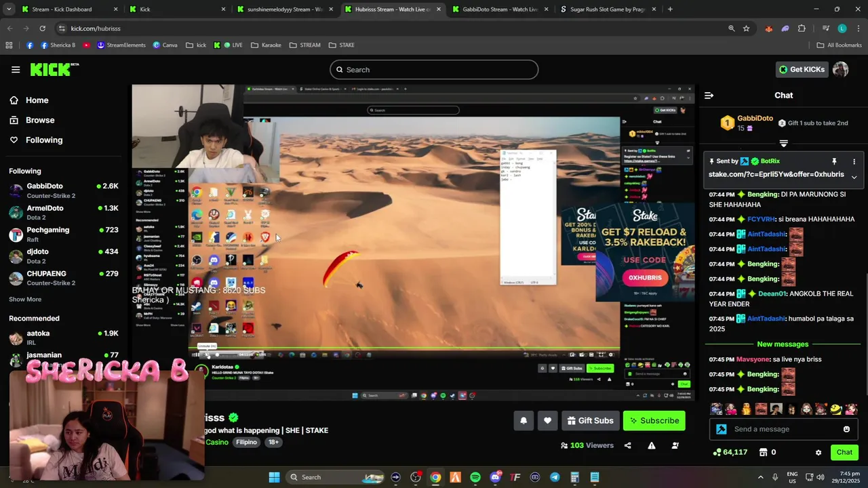
Task: Open Following in sidebar
Action: coord(36,140)
